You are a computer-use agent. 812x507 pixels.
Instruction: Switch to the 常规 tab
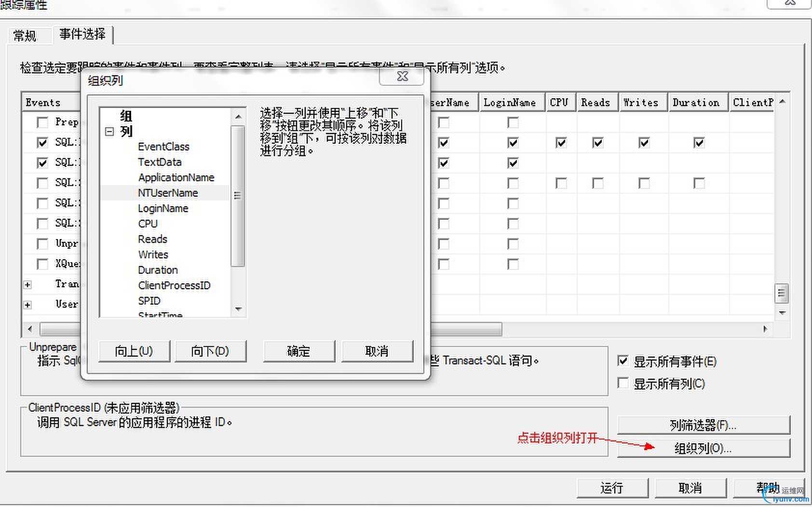click(x=25, y=35)
